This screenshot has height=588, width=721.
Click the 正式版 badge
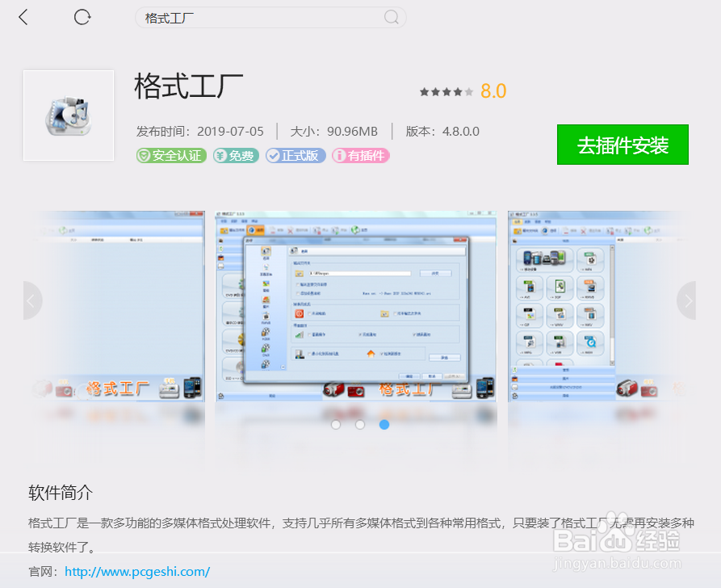[296, 156]
